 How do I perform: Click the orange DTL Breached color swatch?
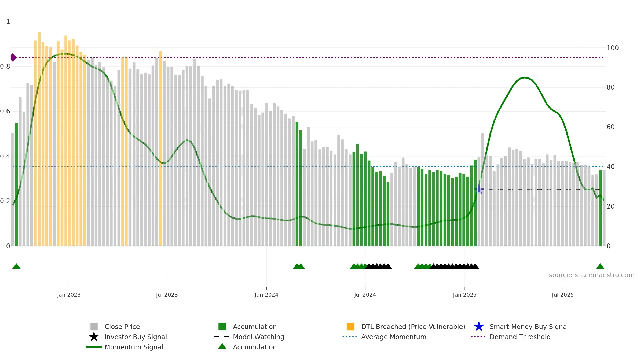tap(350, 327)
